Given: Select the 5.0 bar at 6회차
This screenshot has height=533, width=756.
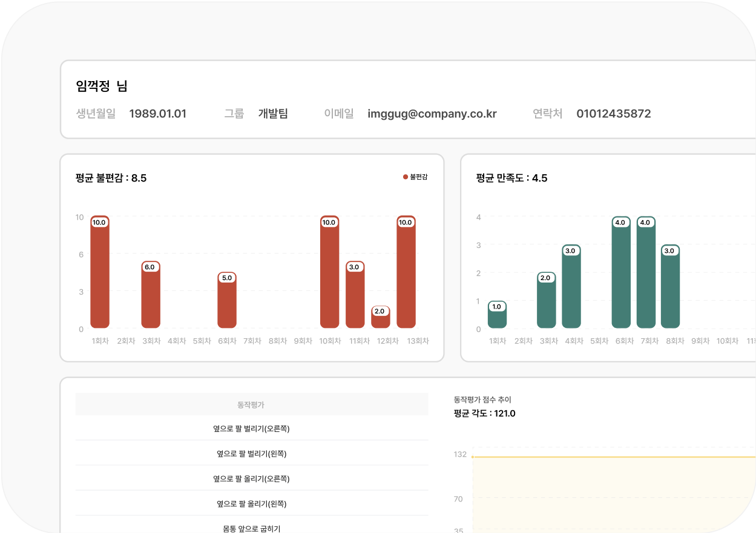Looking at the screenshot, I should point(226,302).
